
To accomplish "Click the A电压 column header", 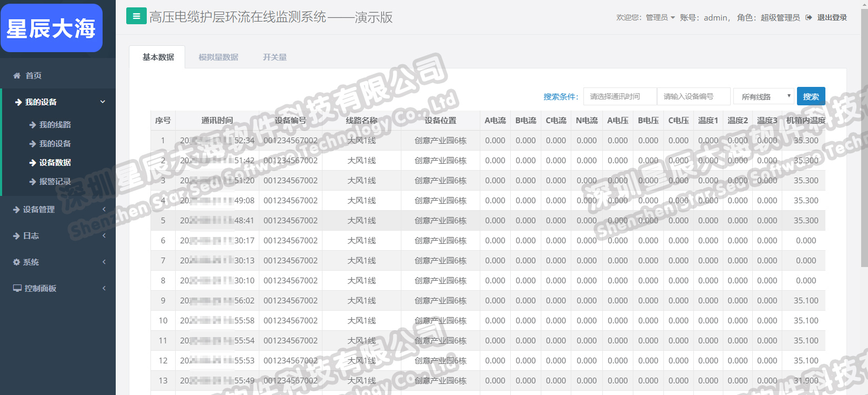I will pyautogui.click(x=618, y=121).
